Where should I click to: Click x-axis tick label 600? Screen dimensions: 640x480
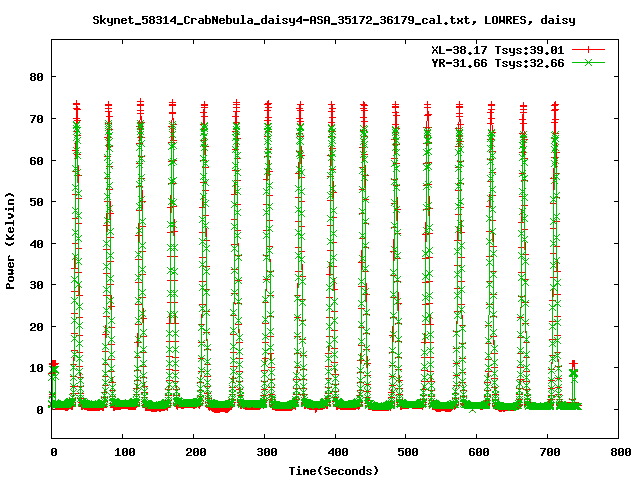479,452
